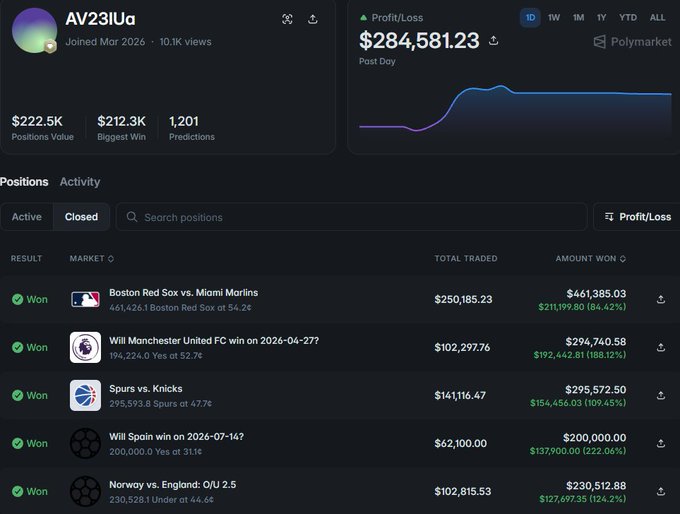Click the 'Joined Mar 2026' text
The width and height of the screenshot is (680, 514).
click(105, 42)
